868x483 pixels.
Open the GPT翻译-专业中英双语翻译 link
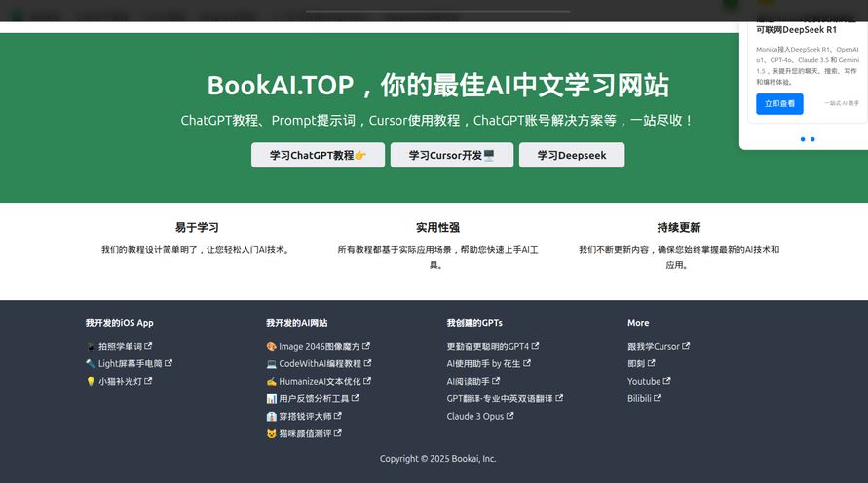[505, 398]
